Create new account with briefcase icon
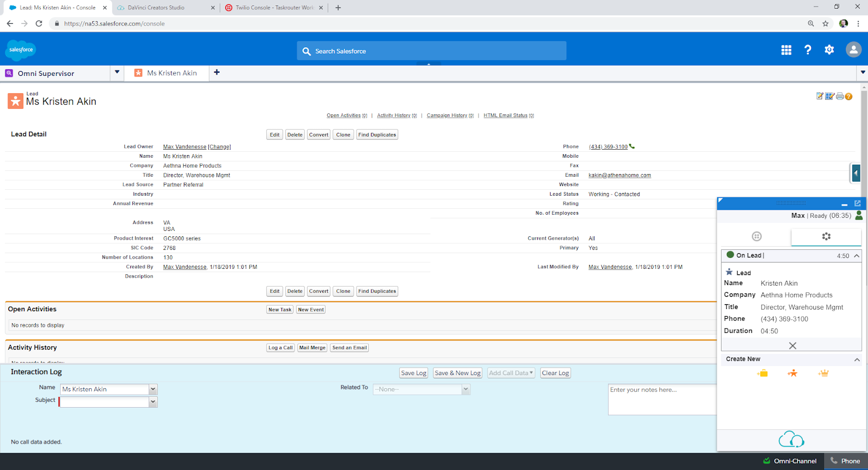 tap(762, 373)
